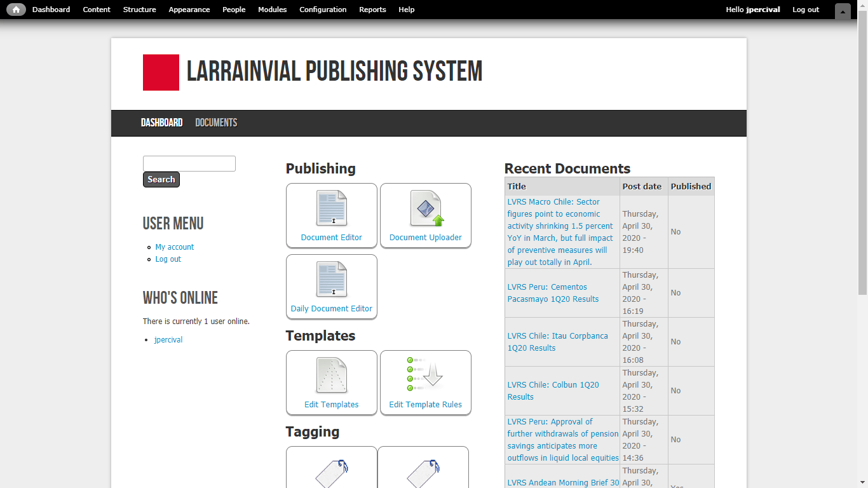The image size is (868, 488).
Task: Open the Configuration menu
Action: (323, 9)
